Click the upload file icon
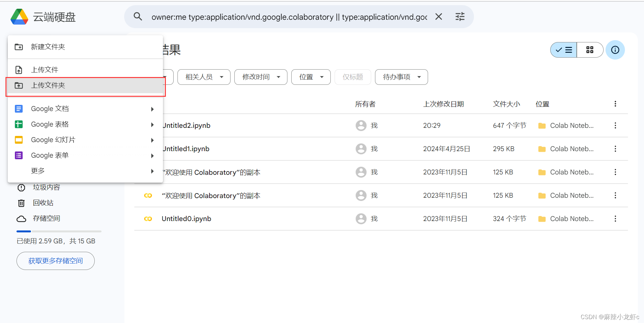The width and height of the screenshot is (644, 323). tap(19, 70)
